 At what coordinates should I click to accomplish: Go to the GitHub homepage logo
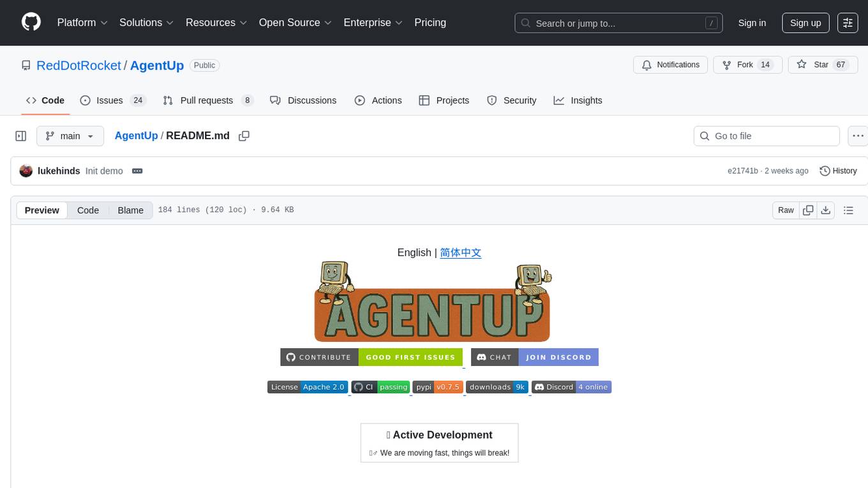(31, 22)
